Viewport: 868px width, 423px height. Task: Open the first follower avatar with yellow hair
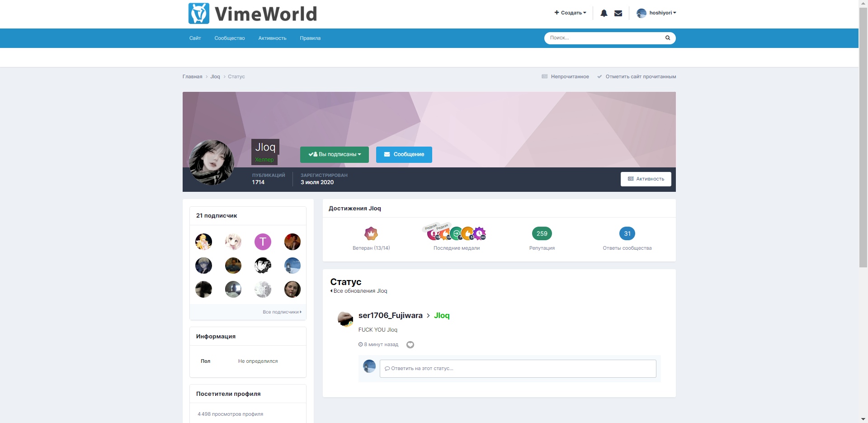click(203, 242)
